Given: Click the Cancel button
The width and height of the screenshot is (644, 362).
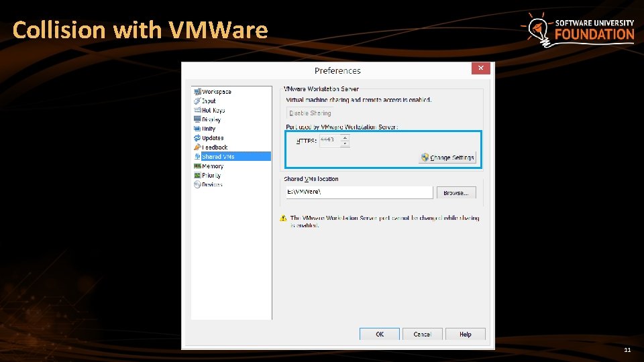Looking at the screenshot, I should click(x=422, y=334).
